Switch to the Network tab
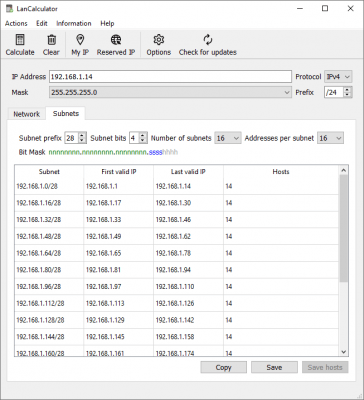 26,114
